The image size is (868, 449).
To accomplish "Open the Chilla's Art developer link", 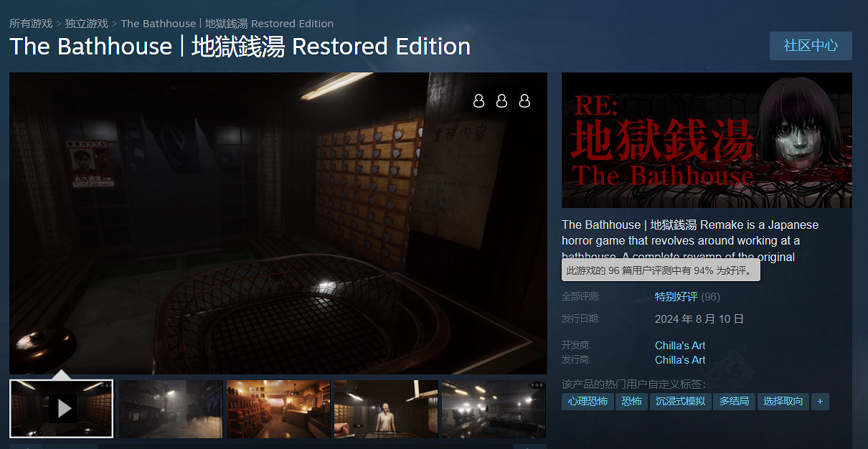I will [679, 345].
